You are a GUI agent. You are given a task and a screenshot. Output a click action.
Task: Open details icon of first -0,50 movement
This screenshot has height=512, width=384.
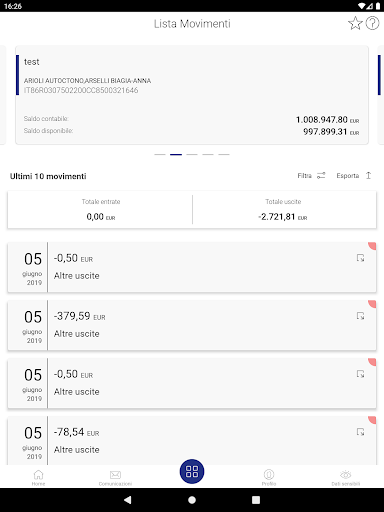click(360, 258)
